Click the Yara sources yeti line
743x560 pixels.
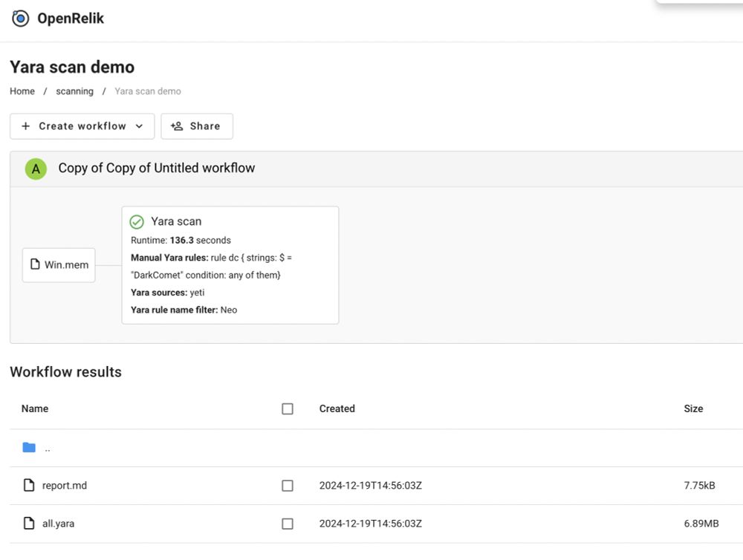click(168, 293)
